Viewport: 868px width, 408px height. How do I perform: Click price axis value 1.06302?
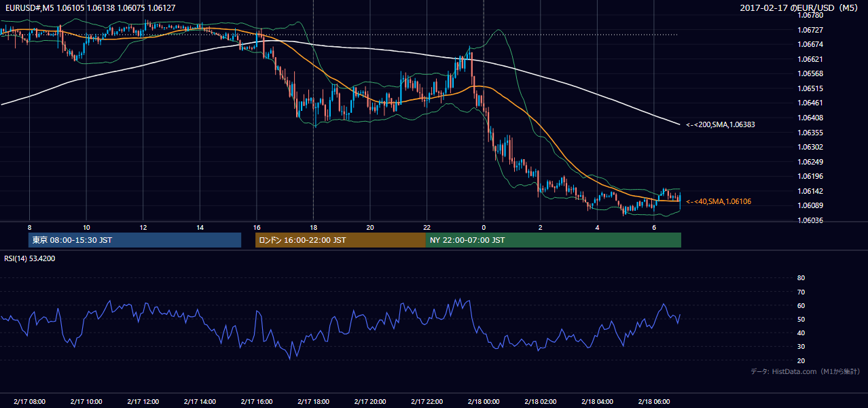[x=810, y=147]
